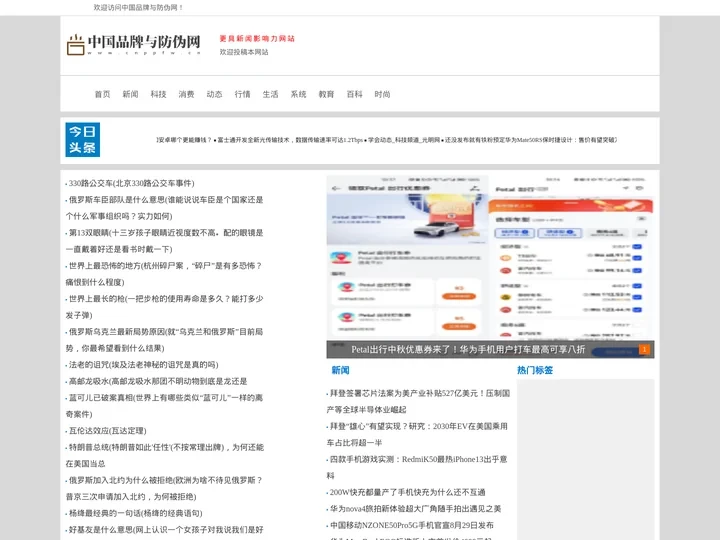Screen dimensions: 720x540
Task: Open ticker item 学会动态_科技频道_光明网
Action: [x=404, y=140]
